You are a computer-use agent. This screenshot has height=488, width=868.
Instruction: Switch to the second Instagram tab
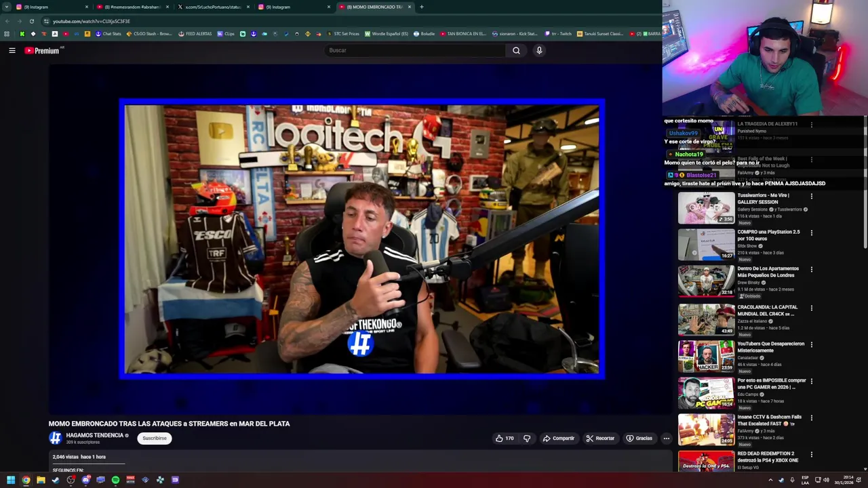pyautogui.click(x=294, y=7)
